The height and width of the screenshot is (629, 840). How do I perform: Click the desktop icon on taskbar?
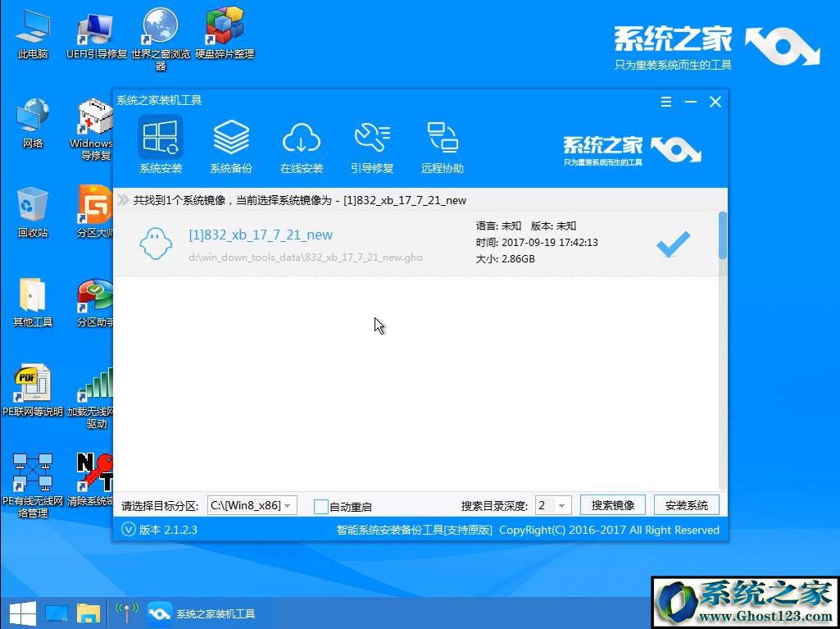[x=57, y=613]
